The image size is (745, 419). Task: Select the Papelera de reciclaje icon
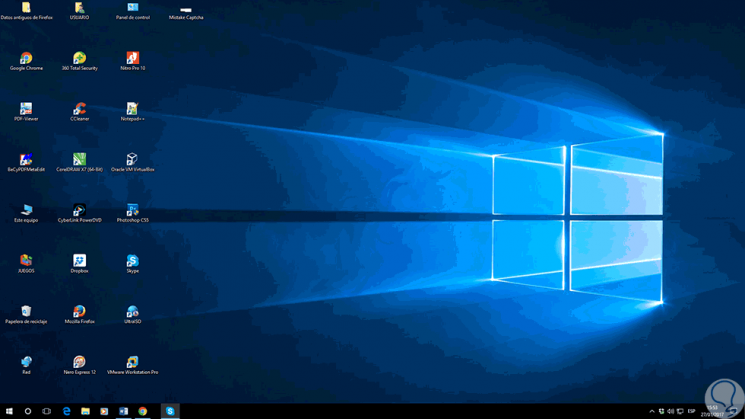click(x=26, y=312)
